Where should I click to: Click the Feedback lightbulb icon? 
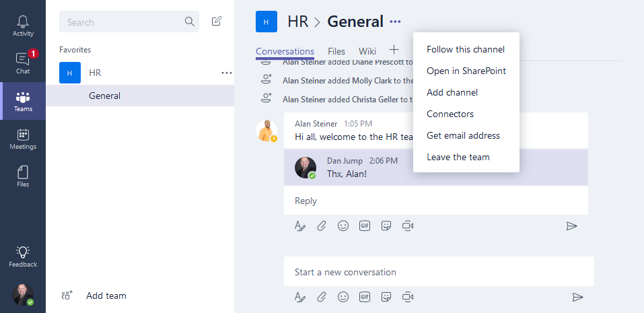pyautogui.click(x=23, y=256)
